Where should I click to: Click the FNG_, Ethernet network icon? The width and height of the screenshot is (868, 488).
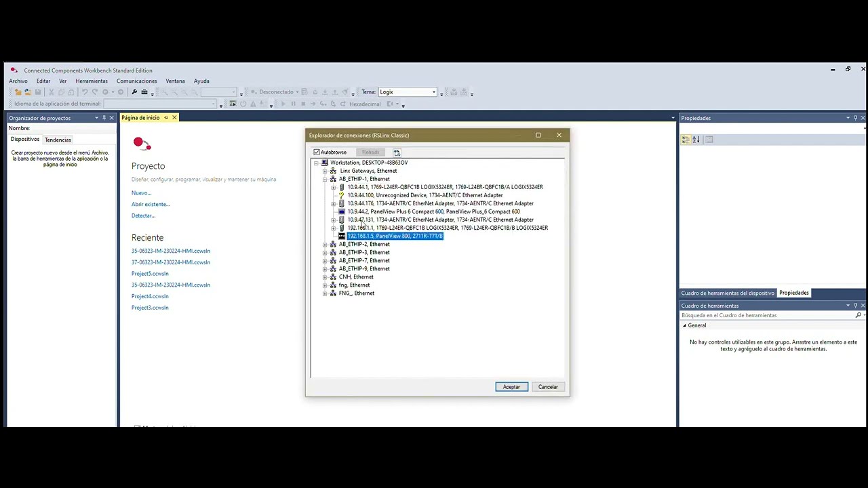click(333, 293)
